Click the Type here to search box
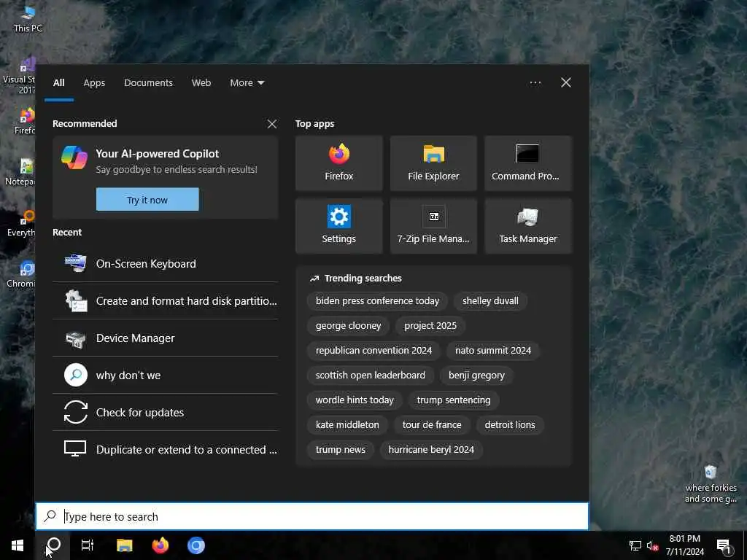Viewport: 747px width, 560px height. (312, 516)
